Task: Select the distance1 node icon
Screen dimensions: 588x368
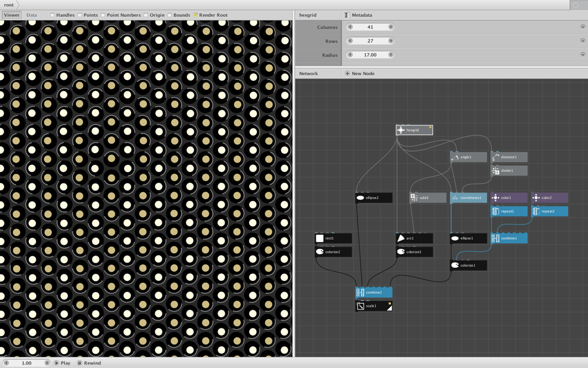Action: (x=495, y=157)
